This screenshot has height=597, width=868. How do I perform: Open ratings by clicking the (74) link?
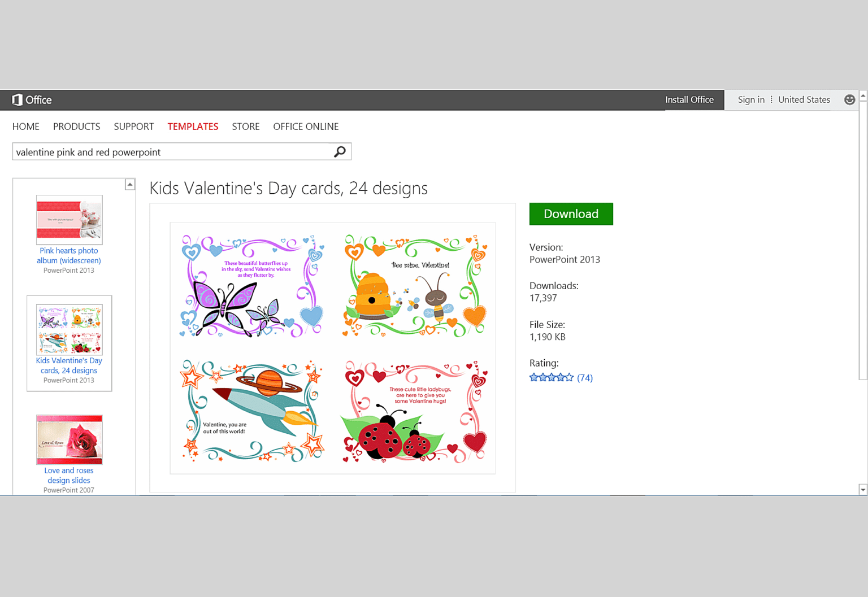pyautogui.click(x=585, y=377)
